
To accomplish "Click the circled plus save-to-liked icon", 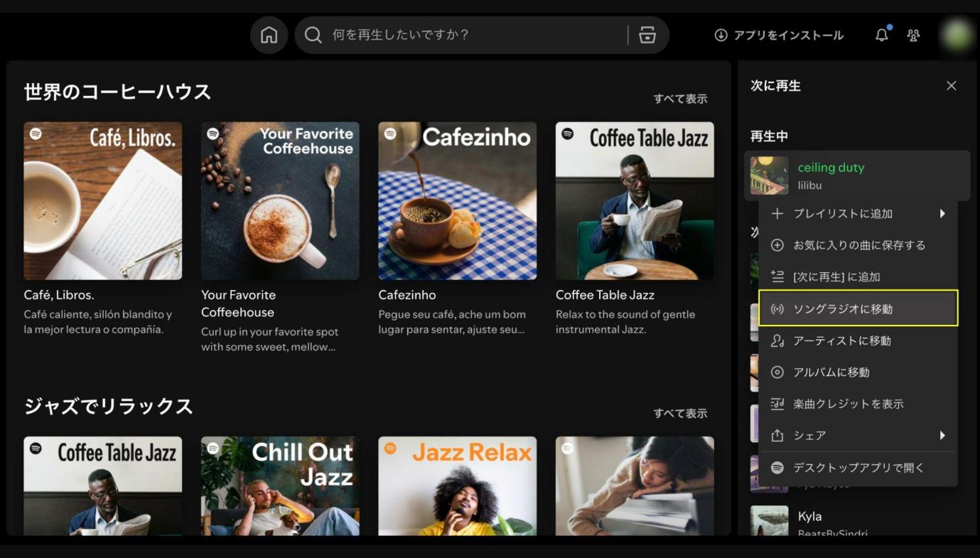I will pos(777,245).
